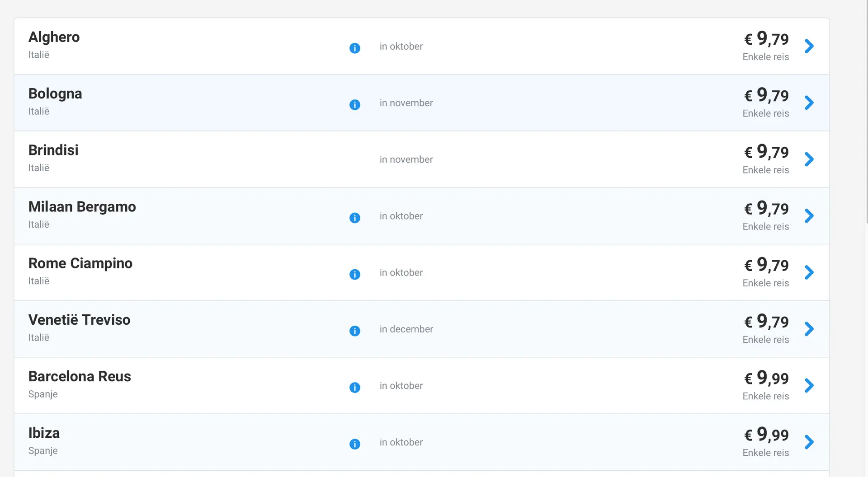Viewport: 868px width, 477px height.
Task: Go to Milaan Bergamo offer chevron
Action: 809,216
